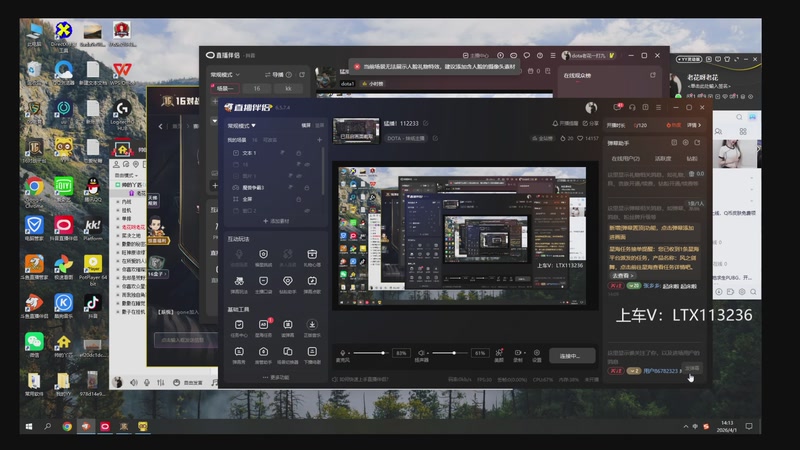This screenshot has width=800, height=450.
Task: Click the stream cover thumbnail beside the title
Action: (x=356, y=131)
